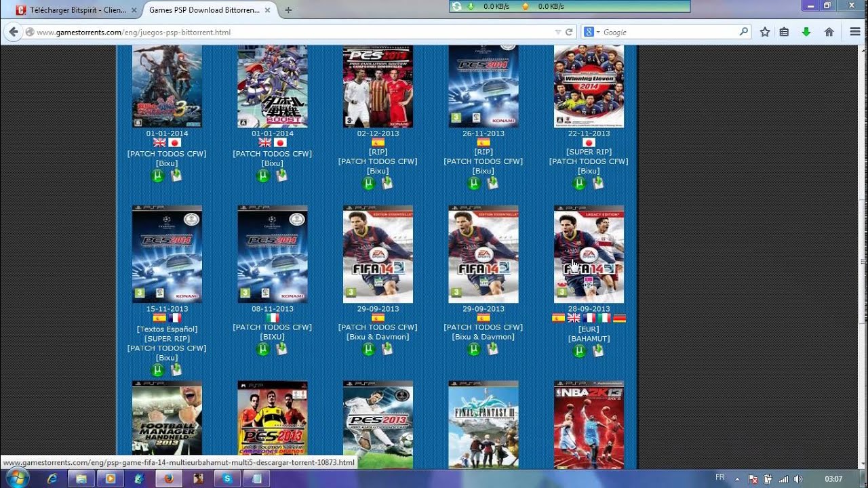Click the BitSpirit floating bar refresh icon
Screen dimensions: 868x488
click(457, 6)
